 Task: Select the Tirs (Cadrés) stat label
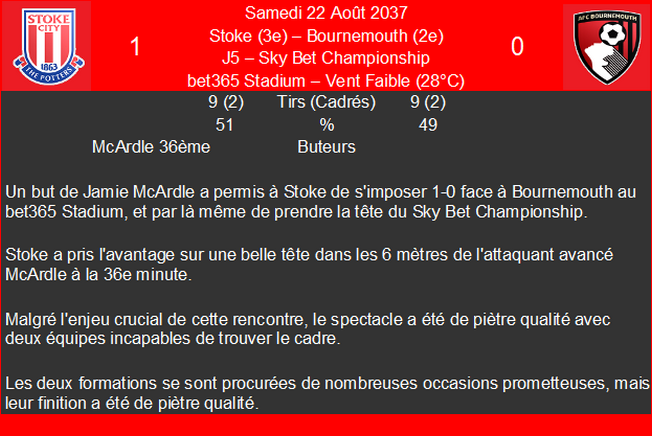(326, 102)
